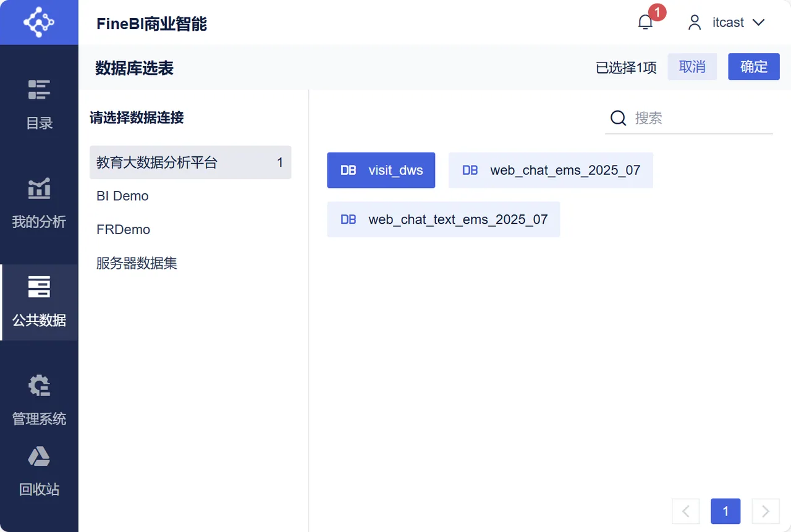
Task: Open 管理系统 gear icon in sidebar
Action: coord(39,386)
